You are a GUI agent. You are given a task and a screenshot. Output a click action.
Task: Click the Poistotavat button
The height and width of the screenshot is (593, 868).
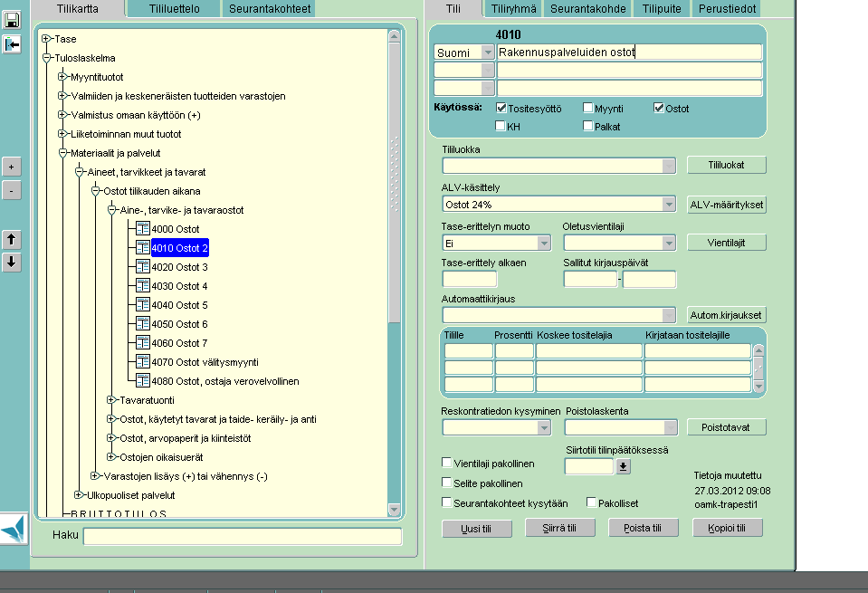[x=726, y=427]
